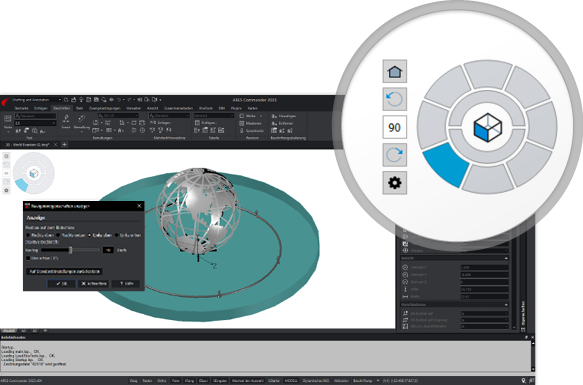Select the Links unten position radio button
The image size is (583, 385).
(116, 235)
